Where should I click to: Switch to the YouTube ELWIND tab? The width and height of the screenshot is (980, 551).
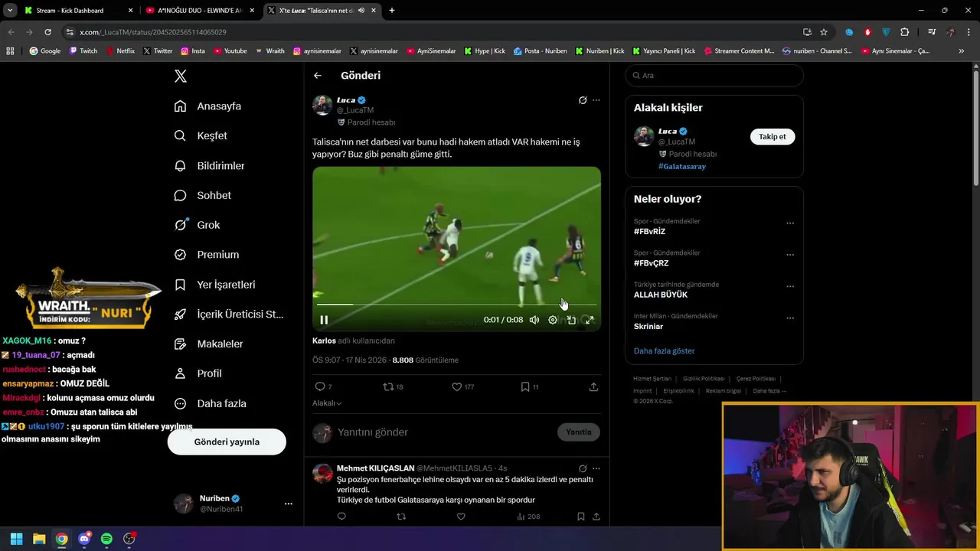pyautogui.click(x=201, y=11)
